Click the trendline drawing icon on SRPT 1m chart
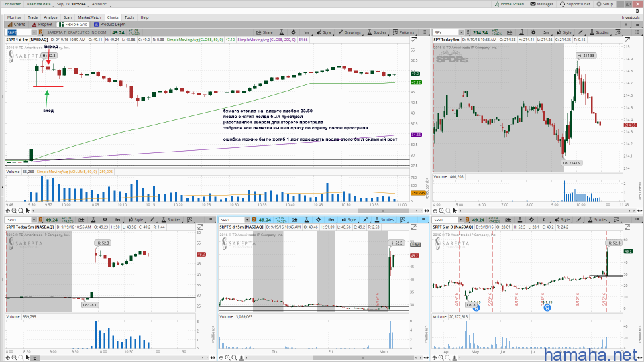The width and height of the screenshot is (644, 362). point(414,40)
